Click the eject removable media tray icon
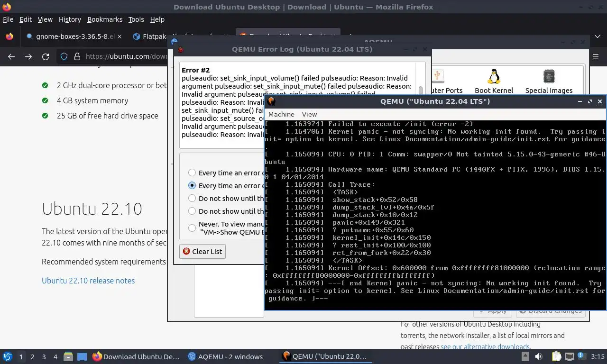Screen dimensions: 607x364 tap(525, 356)
